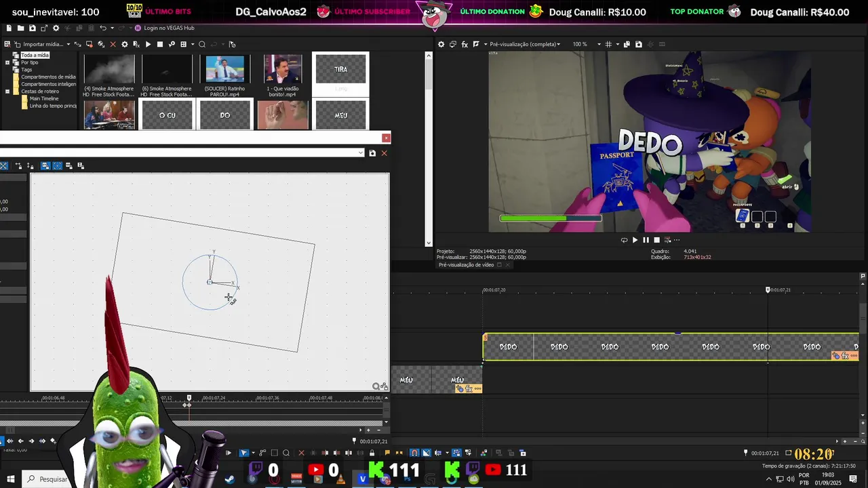Toggle split screen view in preview

click(476, 44)
